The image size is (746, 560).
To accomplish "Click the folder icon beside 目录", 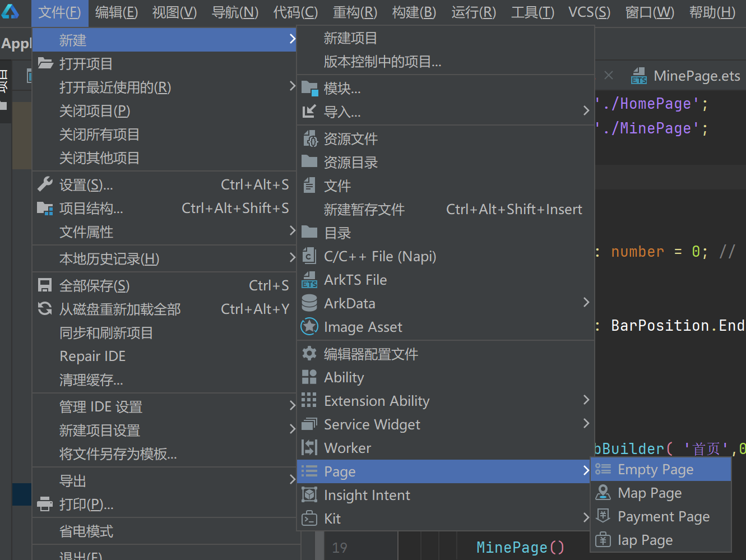I will 309,232.
